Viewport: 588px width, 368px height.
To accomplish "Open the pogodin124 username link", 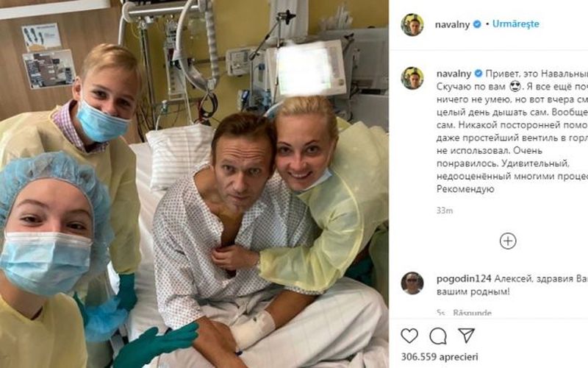I will point(464,279).
